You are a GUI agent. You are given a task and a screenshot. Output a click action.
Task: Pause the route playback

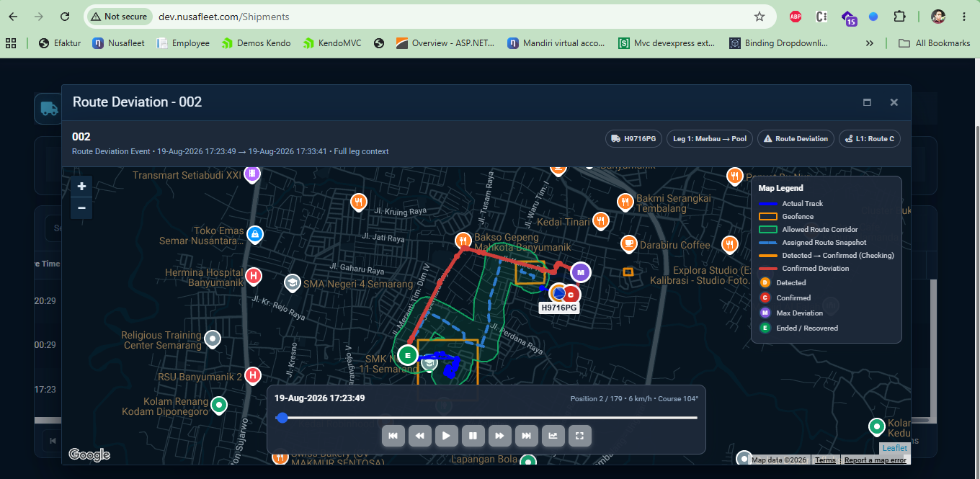pyautogui.click(x=473, y=435)
